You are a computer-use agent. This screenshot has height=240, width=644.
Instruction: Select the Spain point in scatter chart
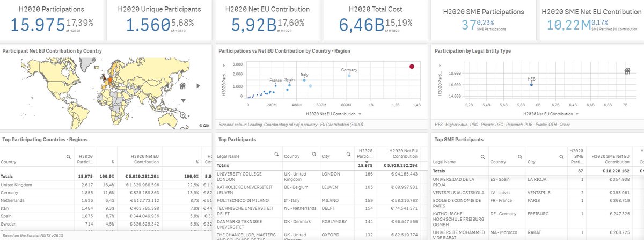290,85
